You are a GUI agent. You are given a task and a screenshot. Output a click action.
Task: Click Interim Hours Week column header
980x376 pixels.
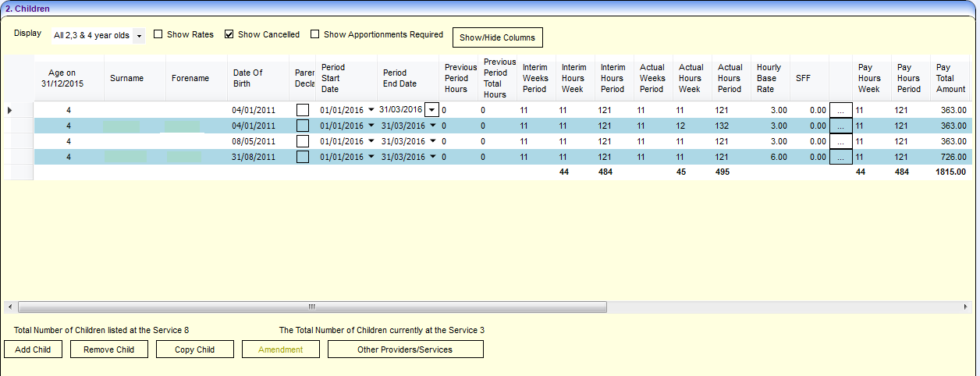[x=574, y=78]
